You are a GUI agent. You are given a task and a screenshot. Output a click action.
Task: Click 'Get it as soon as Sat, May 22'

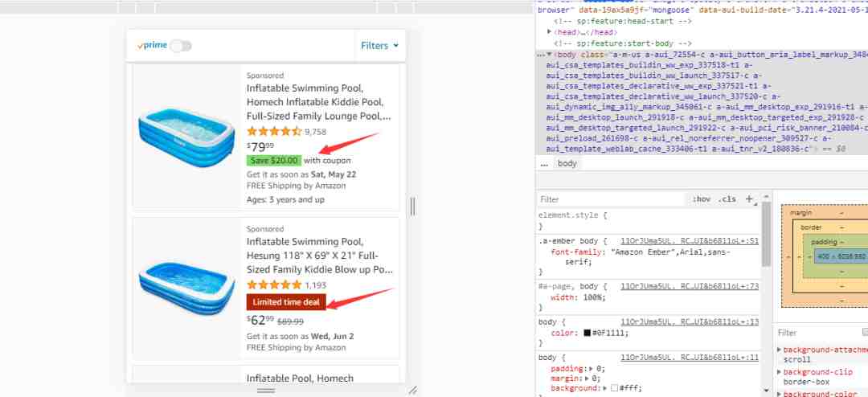[x=301, y=174]
